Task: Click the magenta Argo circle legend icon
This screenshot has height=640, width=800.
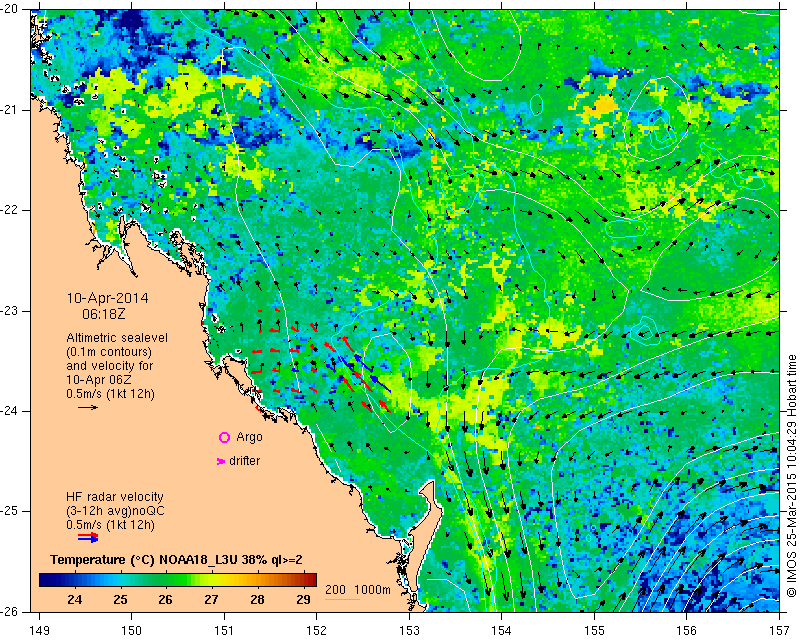Action: [x=224, y=437]
